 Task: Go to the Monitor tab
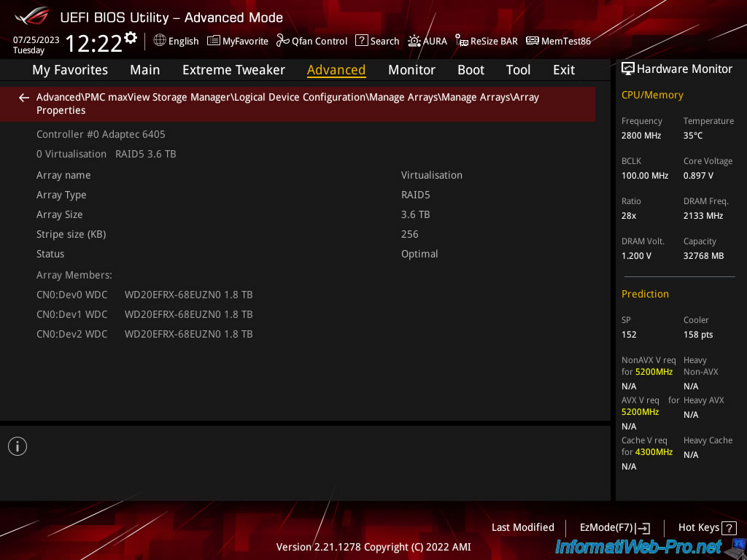click(x=411, y=70)
